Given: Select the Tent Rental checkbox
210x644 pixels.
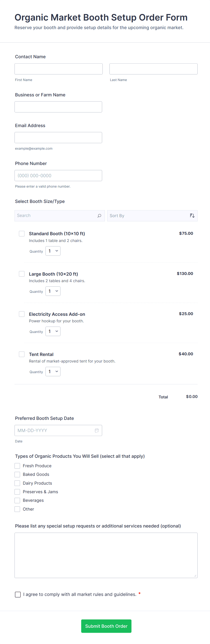Looking at the screenshot, I should 22,354.
